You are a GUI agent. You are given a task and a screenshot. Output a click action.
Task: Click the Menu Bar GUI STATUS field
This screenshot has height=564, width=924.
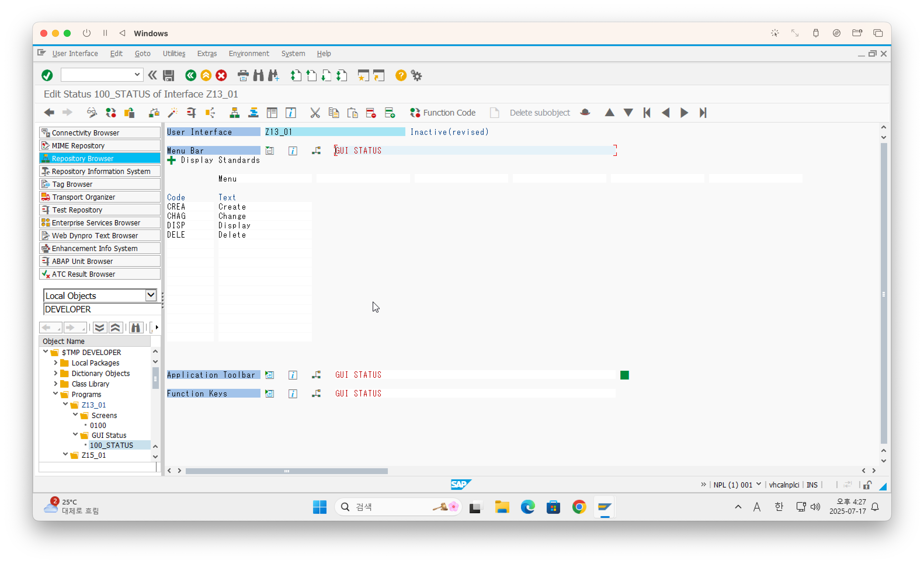[x=475, y=151]
